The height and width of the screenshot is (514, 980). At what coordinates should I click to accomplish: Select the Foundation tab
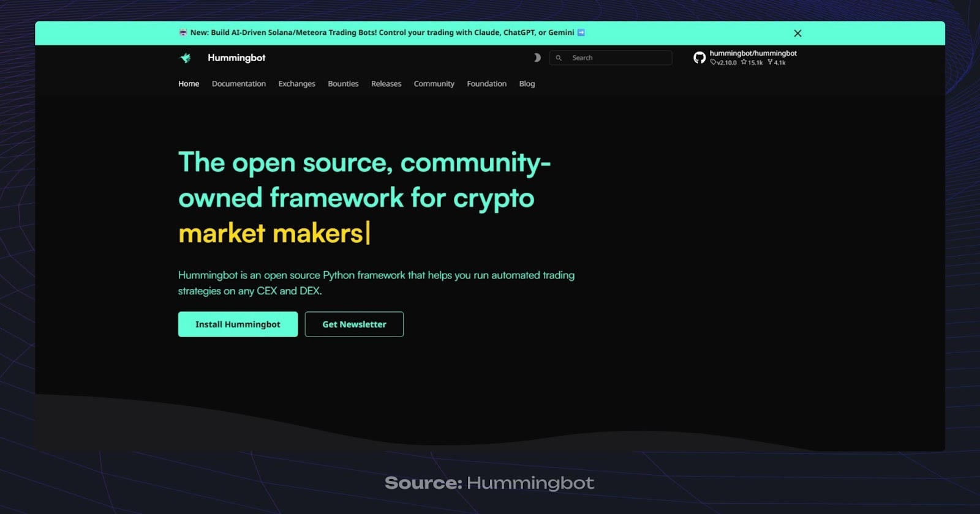tap(486, 84)
